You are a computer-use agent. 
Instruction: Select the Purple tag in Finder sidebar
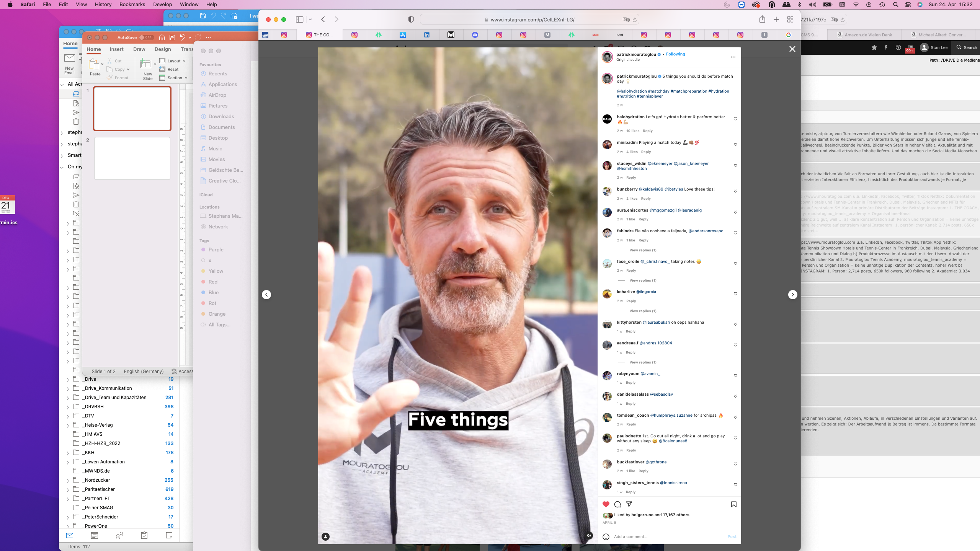click(x=216, y=249)
